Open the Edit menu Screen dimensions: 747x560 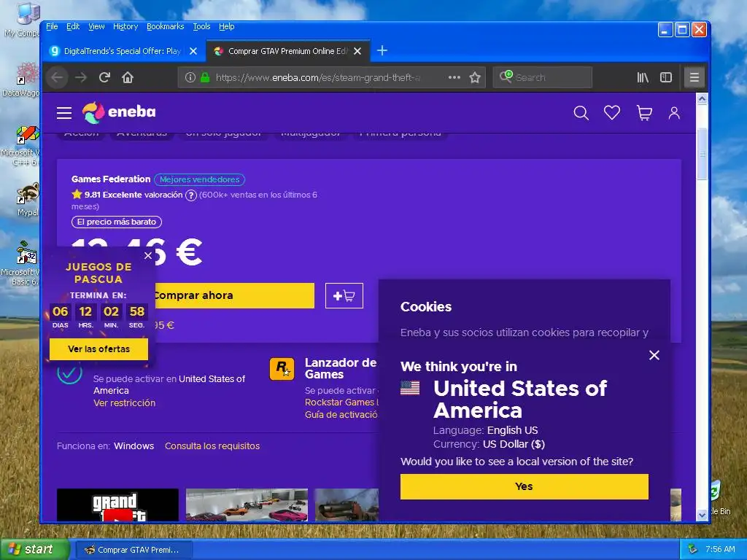[73, 27]
